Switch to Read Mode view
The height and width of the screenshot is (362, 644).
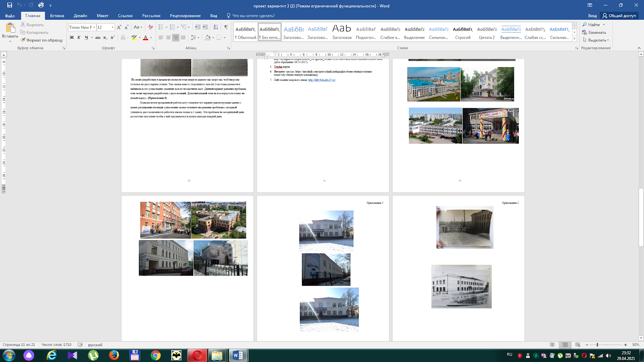[552, 345]
